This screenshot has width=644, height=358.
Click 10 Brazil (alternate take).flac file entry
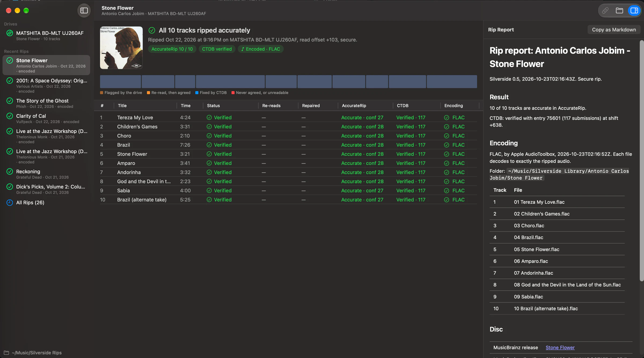pos(546,309)
